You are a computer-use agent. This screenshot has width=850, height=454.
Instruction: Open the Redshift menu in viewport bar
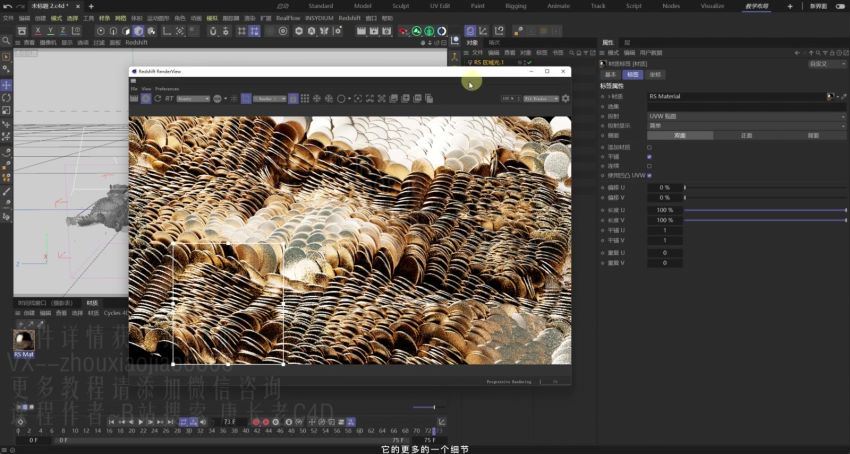tap(137, 42)
